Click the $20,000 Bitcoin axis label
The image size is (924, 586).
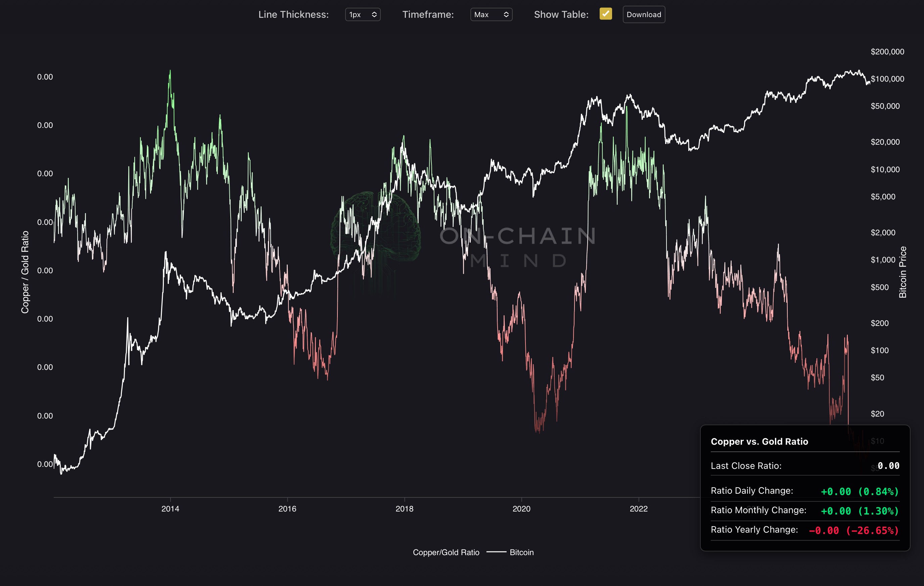[x=885, y=142]
